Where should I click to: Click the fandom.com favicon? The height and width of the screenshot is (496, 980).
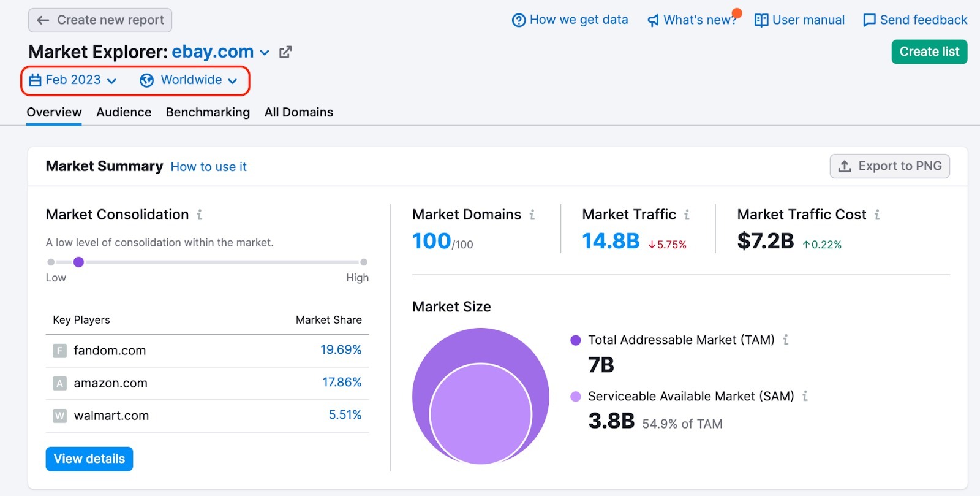pos(59,351)
